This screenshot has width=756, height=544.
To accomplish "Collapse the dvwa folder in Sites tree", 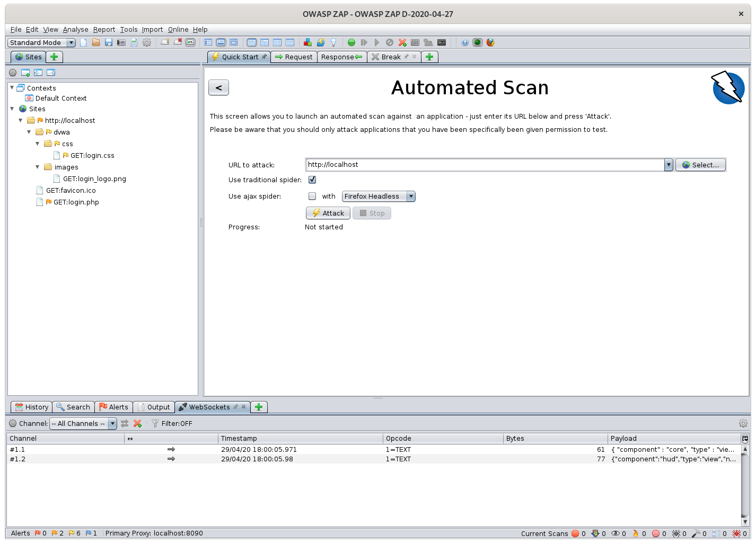I will coord(29,132).
